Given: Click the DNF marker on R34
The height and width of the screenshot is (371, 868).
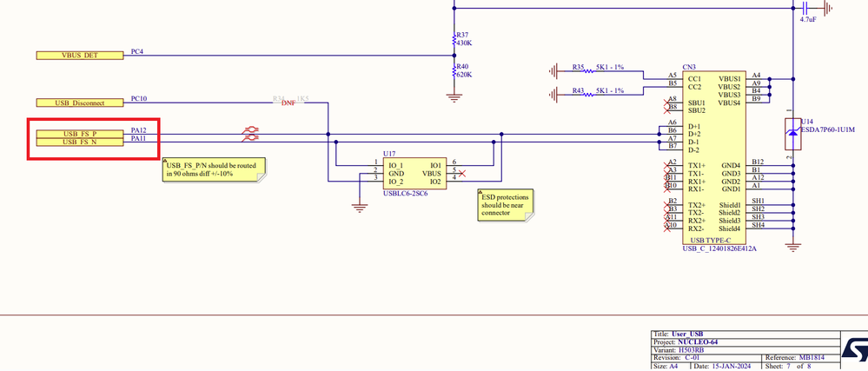Looking at the screenshot, I should pyautogui.click(x=289, y=103).
